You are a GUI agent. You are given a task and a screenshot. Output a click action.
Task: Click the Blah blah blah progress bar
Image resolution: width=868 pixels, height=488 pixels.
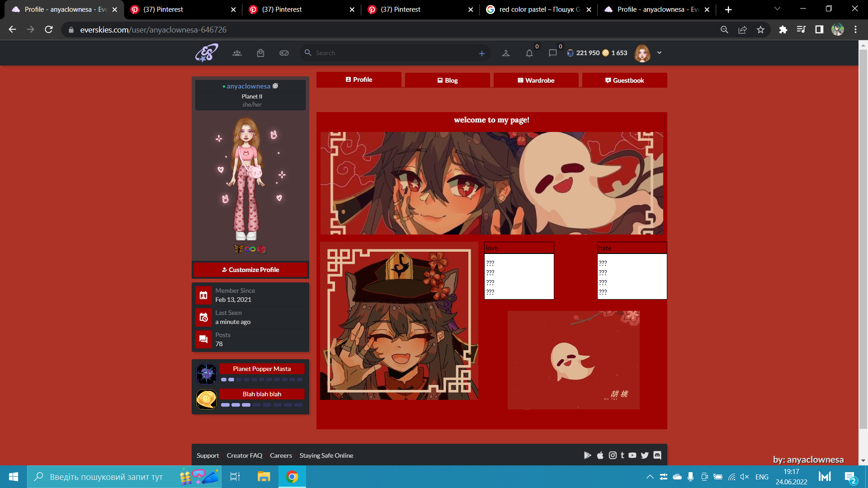(262, 405)
